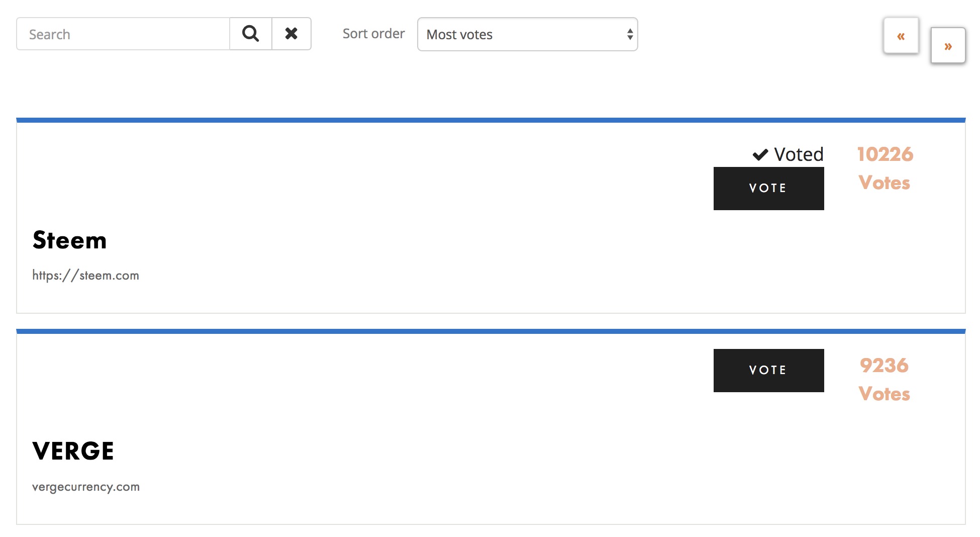Click the Voted status text
This screenshot has width=980, height=537.
click(799, 154)
